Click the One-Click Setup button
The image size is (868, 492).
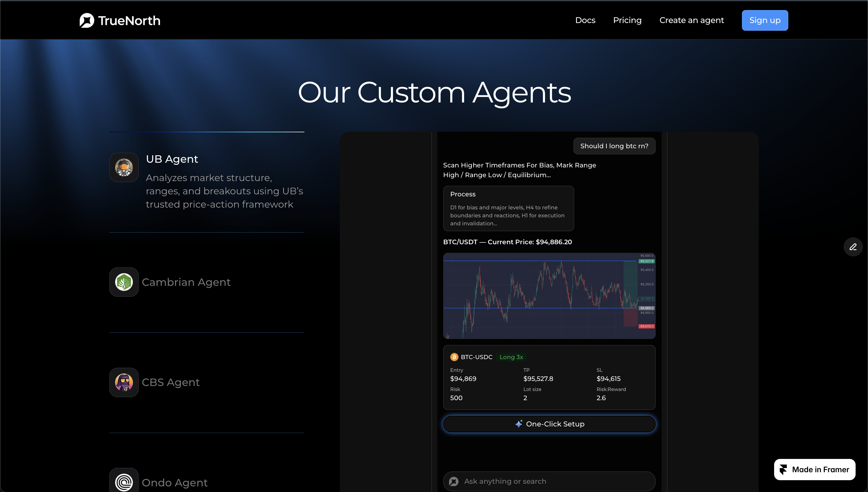[x=549, y=424]
